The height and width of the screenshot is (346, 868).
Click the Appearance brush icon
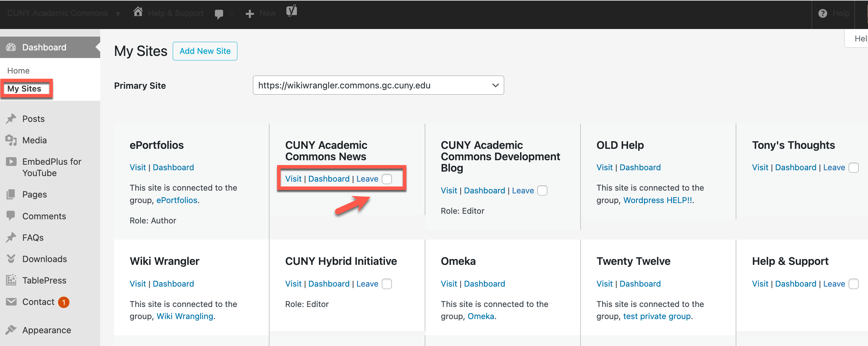tap(11, 330)
